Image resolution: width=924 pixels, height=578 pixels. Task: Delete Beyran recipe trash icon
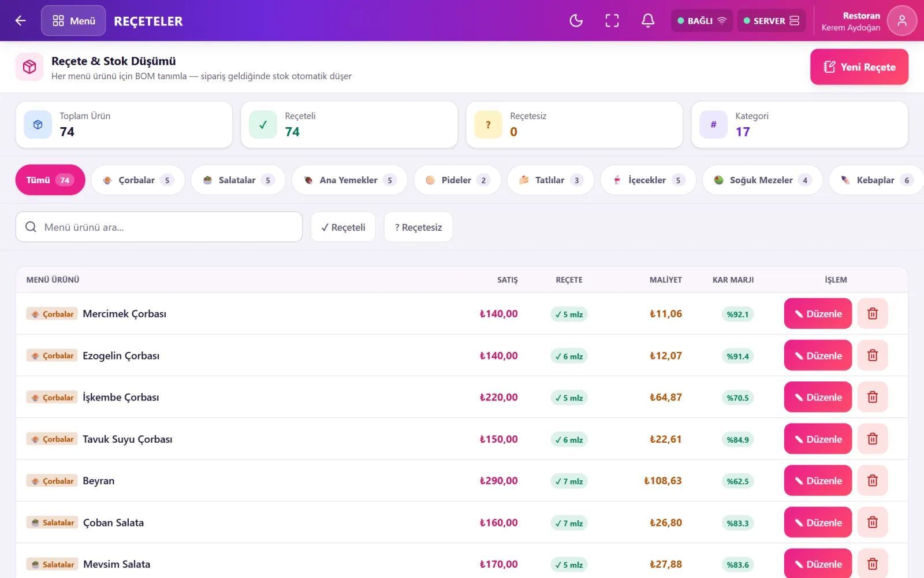(873, 480)
